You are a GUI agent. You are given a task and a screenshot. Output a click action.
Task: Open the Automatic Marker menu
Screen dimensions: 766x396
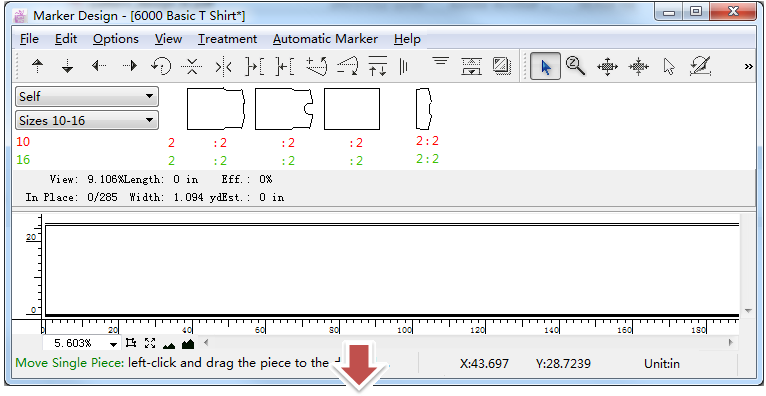tap(325, 39)
